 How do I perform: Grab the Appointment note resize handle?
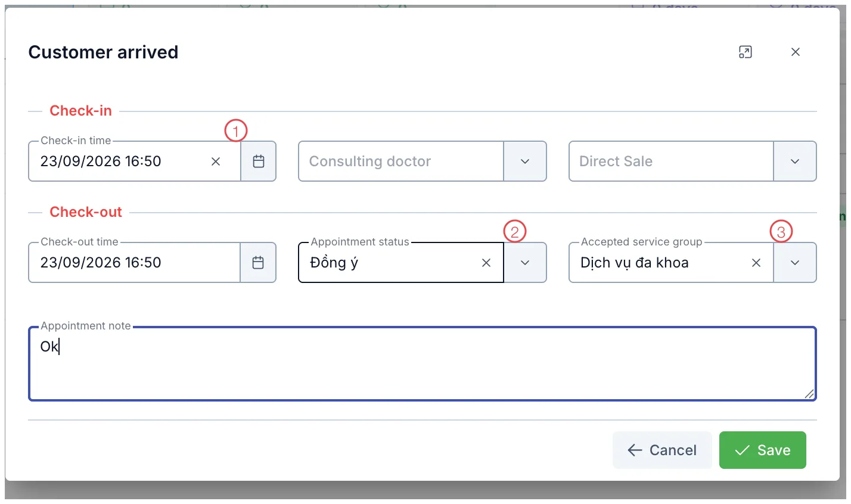pos(809,394)
